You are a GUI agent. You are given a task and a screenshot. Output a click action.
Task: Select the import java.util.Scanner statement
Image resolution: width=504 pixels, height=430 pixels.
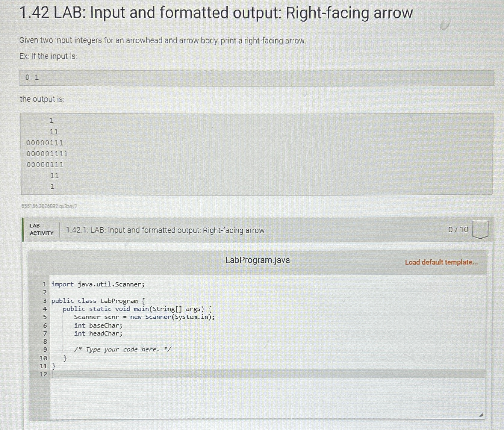pos(97,284)
